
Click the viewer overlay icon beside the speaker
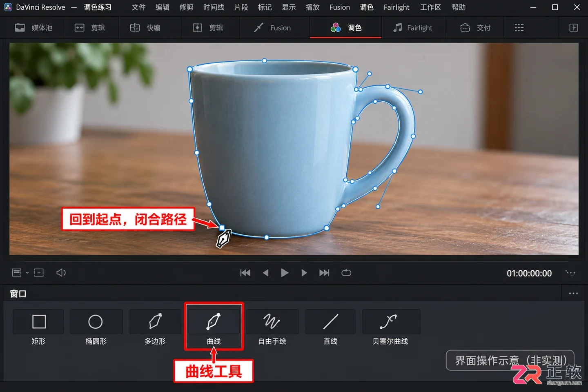click(x=39, y=273)
